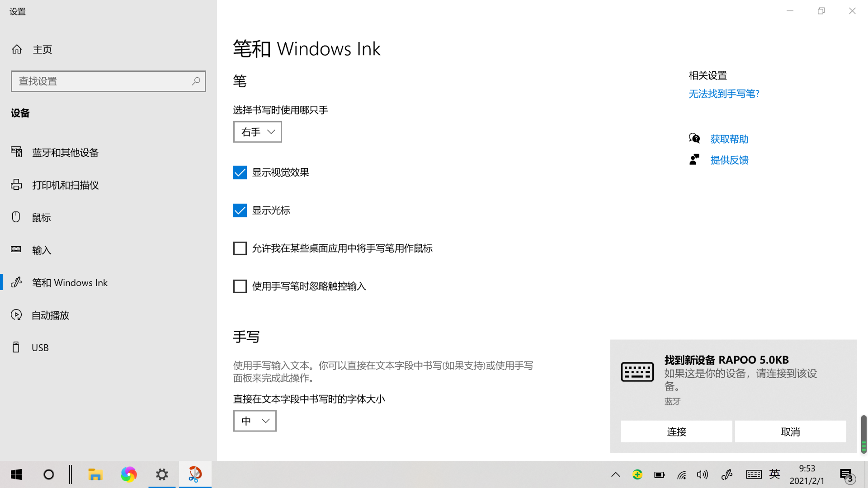Click the Bluetooth and other devices icon

[16, 152]
